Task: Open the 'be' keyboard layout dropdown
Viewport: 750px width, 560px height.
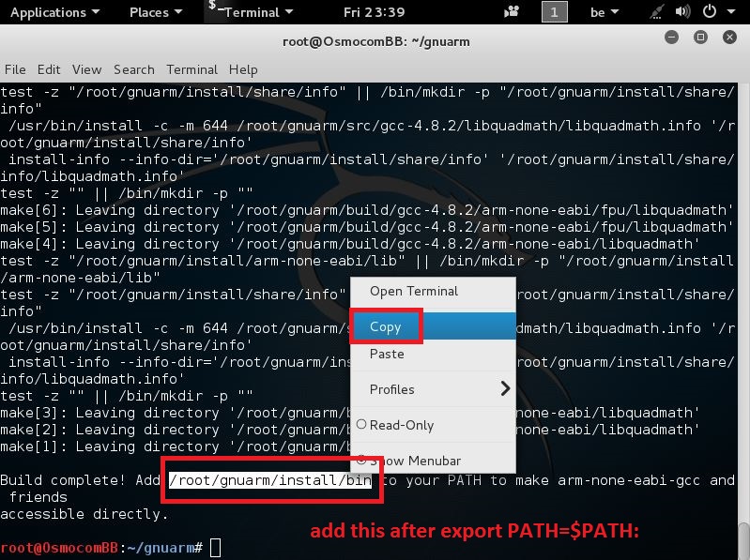Action: (605, 12)
